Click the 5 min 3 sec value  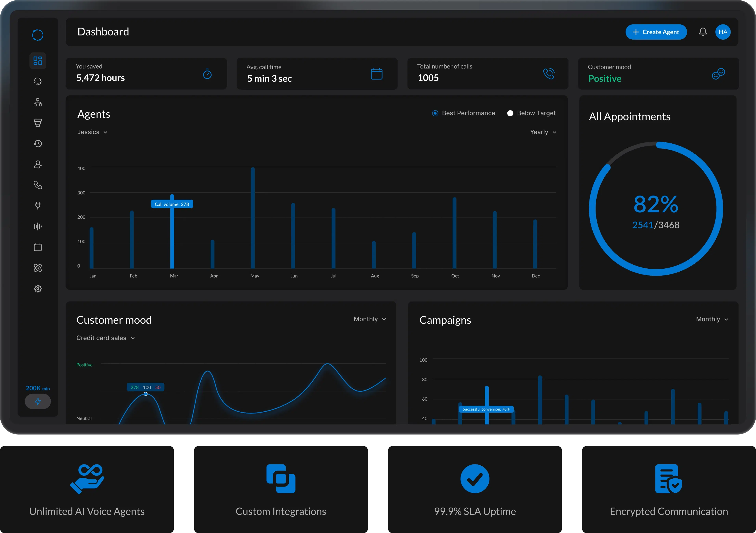click(269, 78)
